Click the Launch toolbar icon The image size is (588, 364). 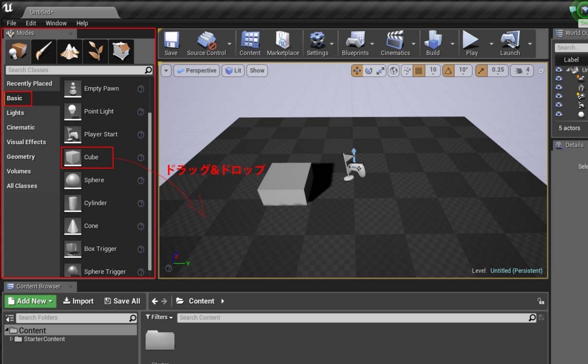pos(510,44)
